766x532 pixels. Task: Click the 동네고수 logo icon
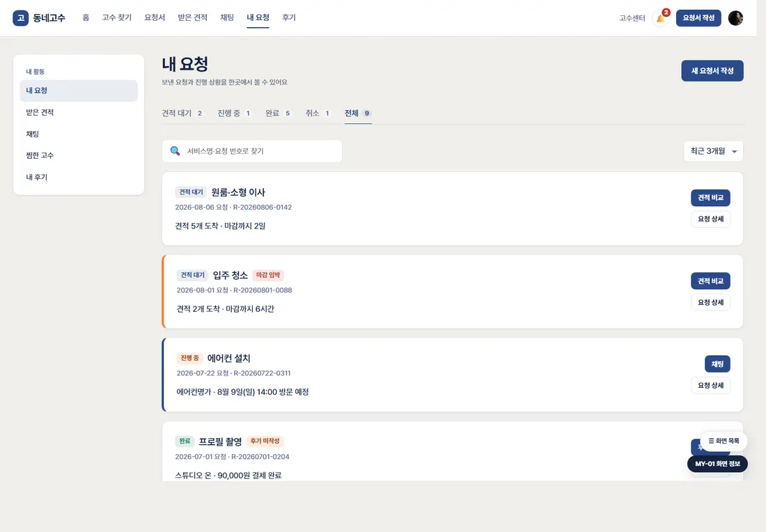[x=20, y=18]
